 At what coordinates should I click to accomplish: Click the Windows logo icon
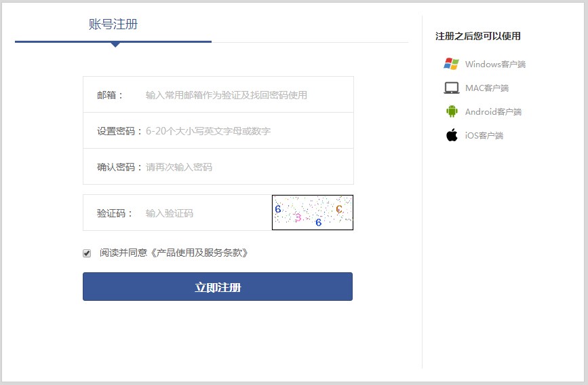[451, 64]
